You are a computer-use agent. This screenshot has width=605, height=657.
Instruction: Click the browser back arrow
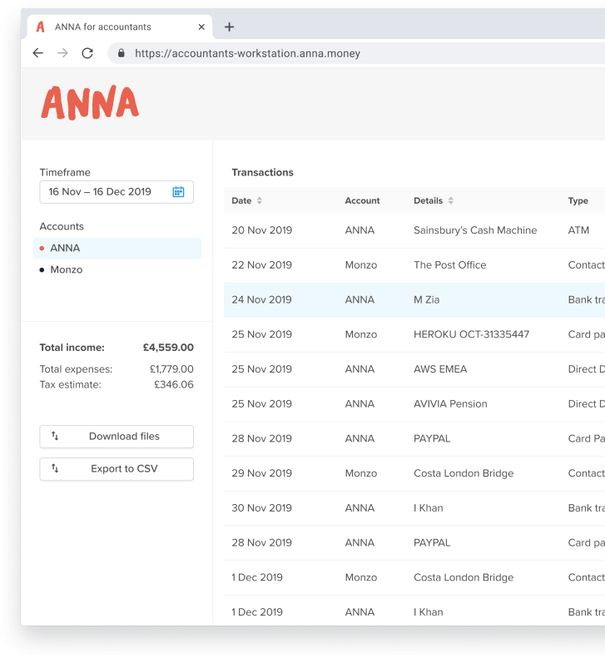(x=38, y=53)
